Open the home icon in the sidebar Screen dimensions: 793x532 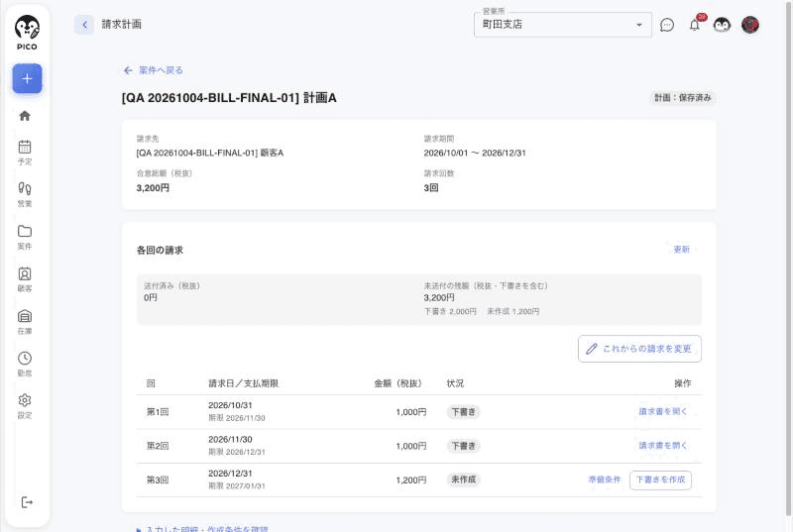click(25, 116)
